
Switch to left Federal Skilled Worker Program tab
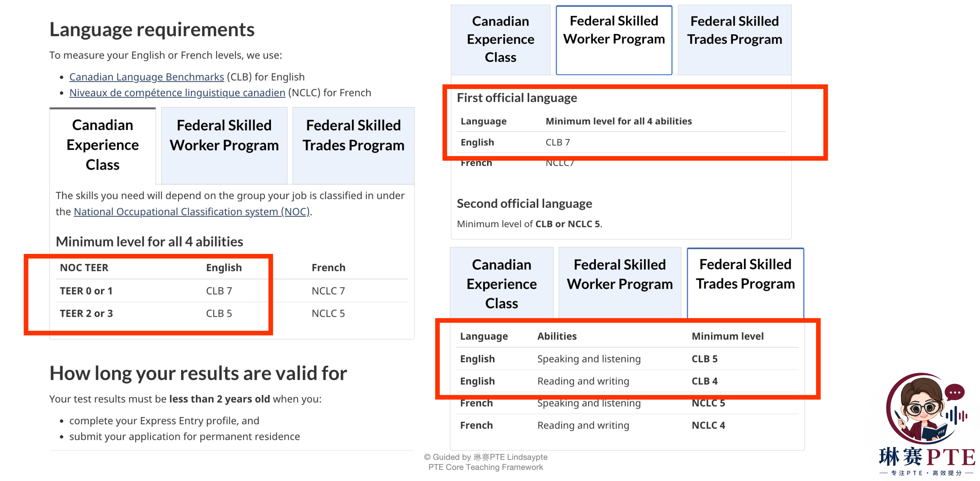tap(224, 145)
